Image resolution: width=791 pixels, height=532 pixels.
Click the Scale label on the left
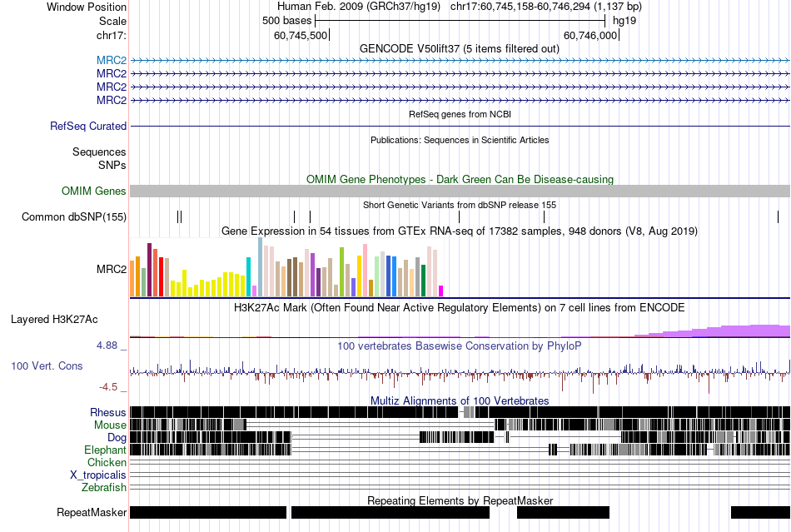click(112, 21)
